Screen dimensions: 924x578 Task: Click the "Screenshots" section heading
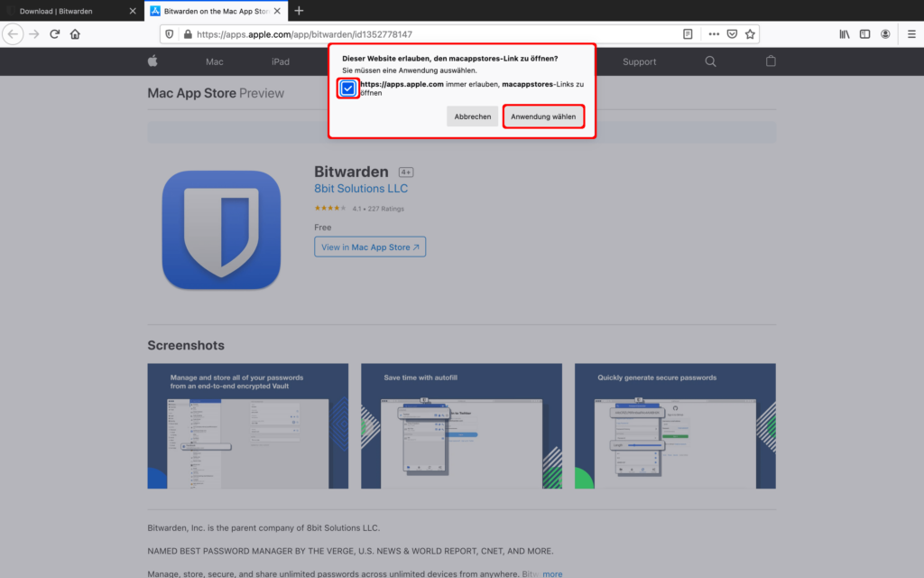186,346
